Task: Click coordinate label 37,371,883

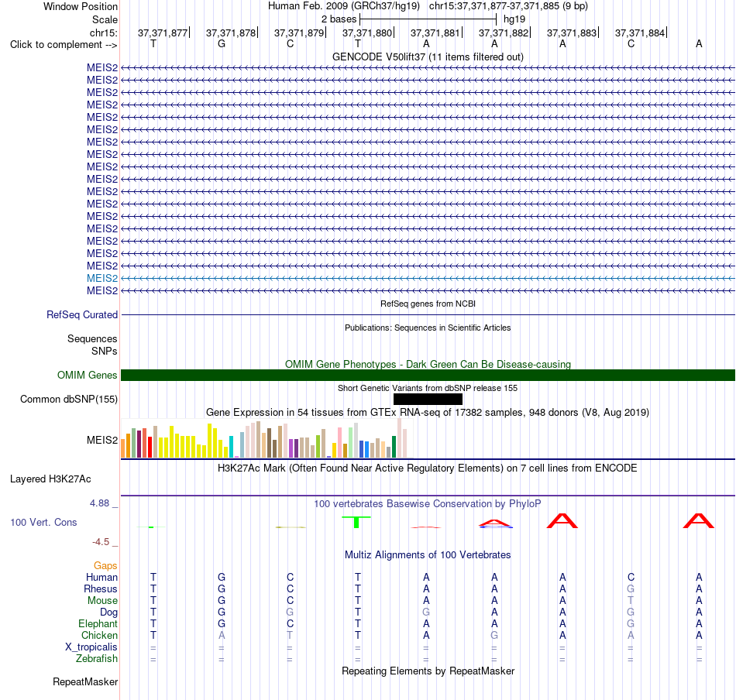Action: click(x=572, y=33)
